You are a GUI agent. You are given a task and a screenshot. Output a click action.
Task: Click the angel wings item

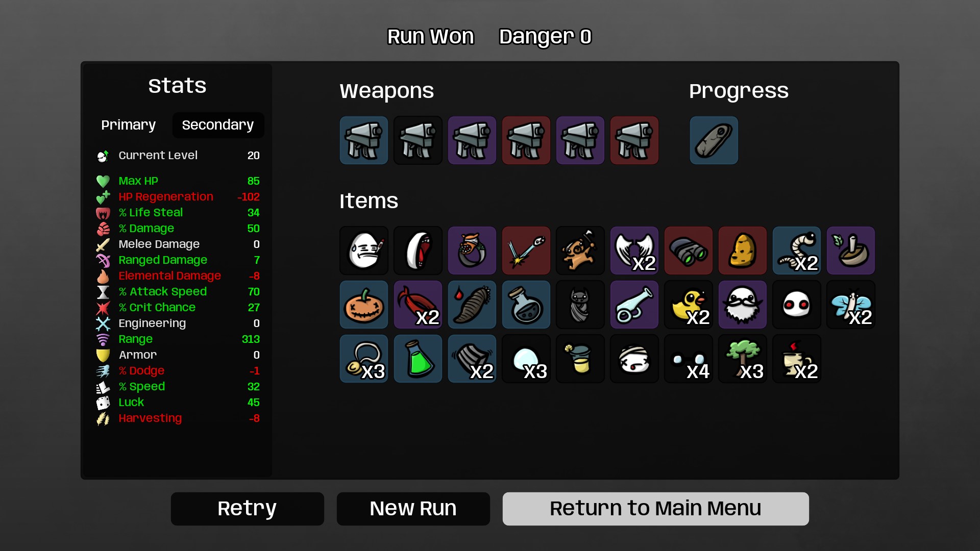pos(634,251)
